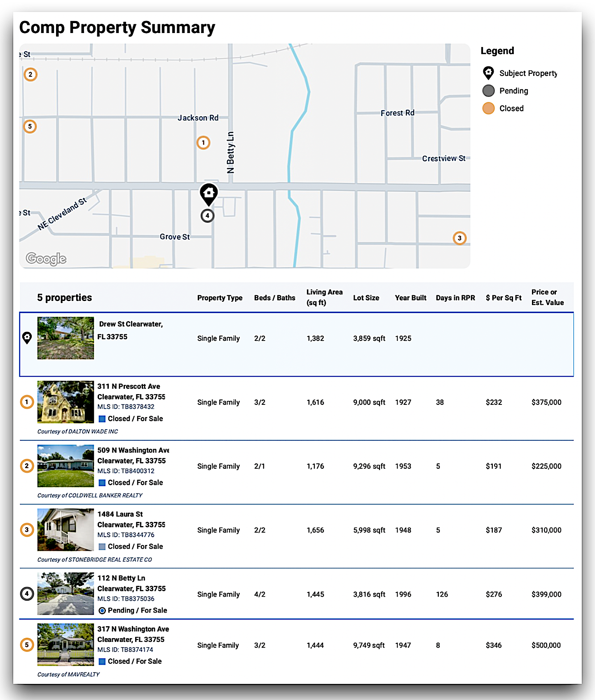Click the $346 per sq ft value

(494, 645)
